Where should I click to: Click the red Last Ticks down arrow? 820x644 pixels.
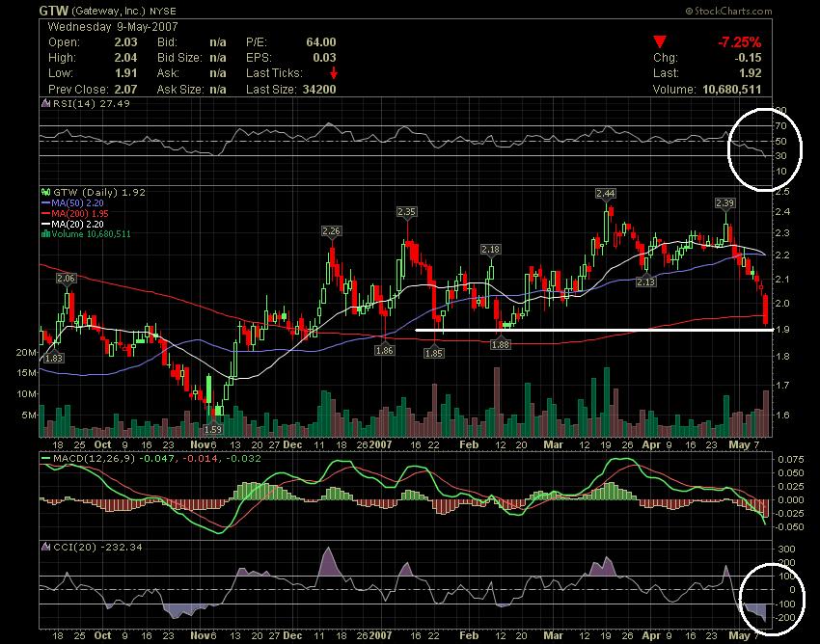pyautogui.click(x=334, y=73)
